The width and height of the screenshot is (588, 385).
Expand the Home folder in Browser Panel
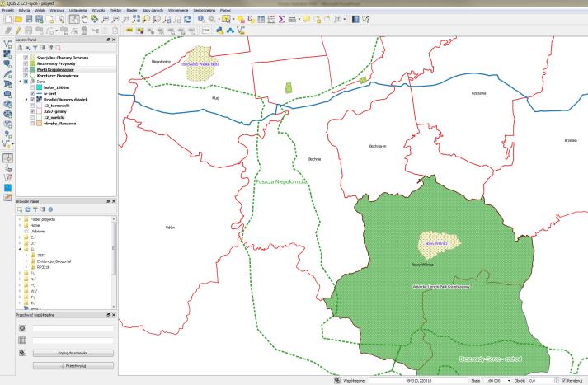click(20, 225)
